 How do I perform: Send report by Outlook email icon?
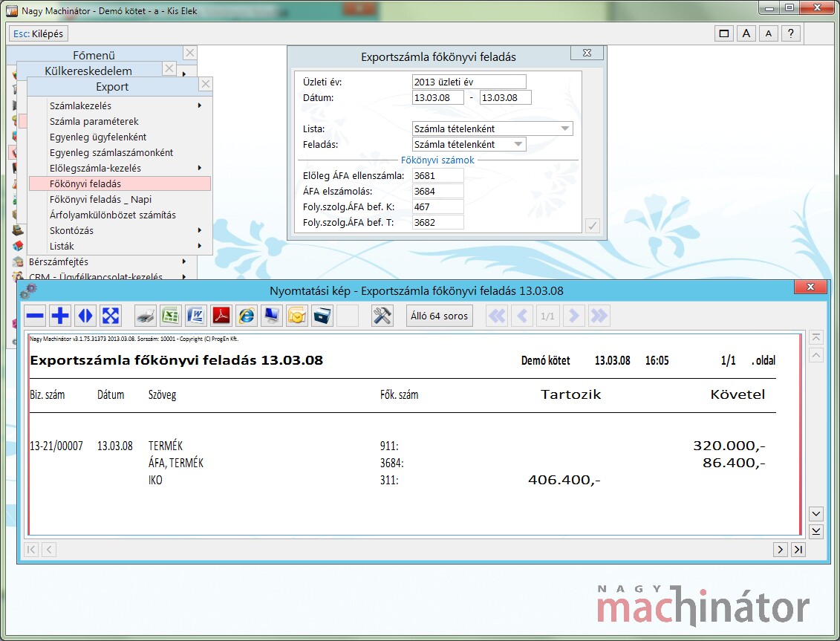click(x=297, y=316)
